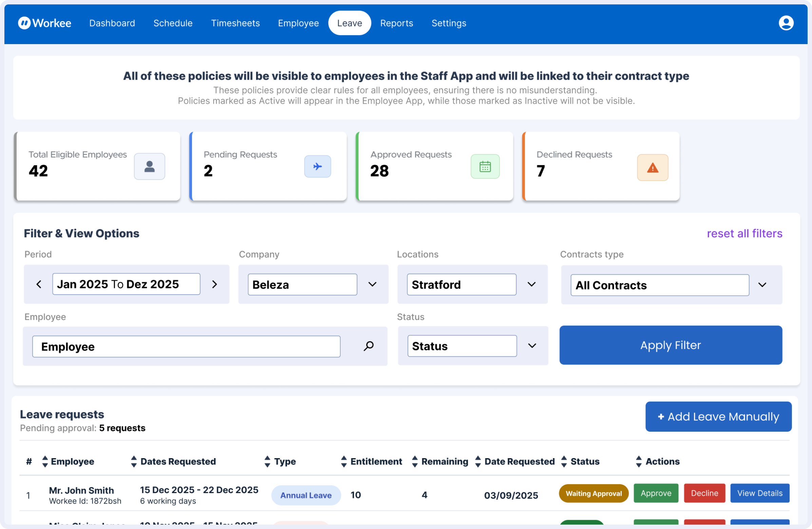Click the Pending Requests airplane icon
The image size is (812, 529).
coord(317,166)
